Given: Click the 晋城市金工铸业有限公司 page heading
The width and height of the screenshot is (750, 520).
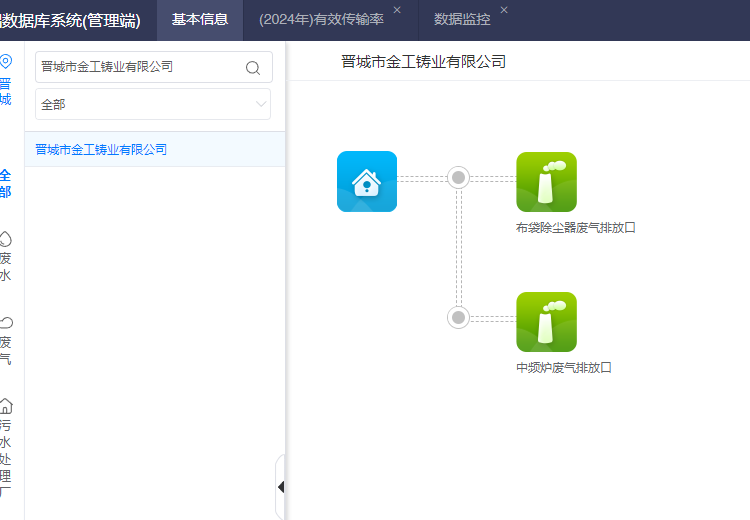Looking at the screenshot, I should pos(423,62).
